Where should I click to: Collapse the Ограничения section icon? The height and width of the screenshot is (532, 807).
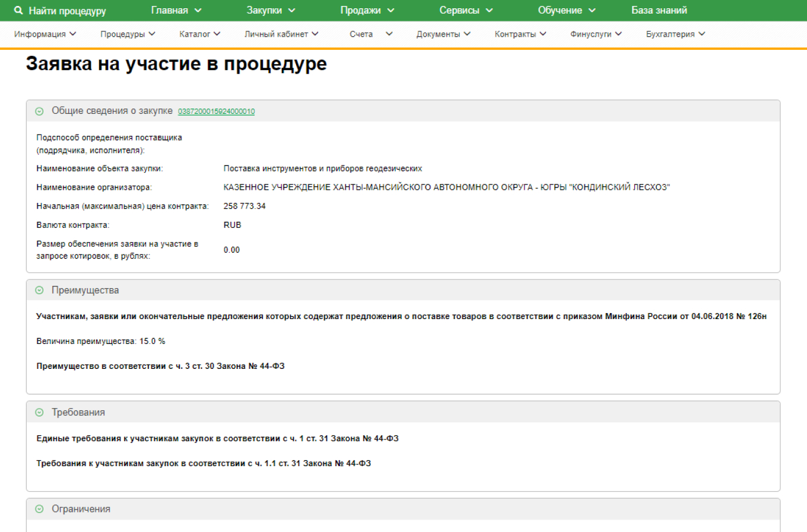(39, 508)
